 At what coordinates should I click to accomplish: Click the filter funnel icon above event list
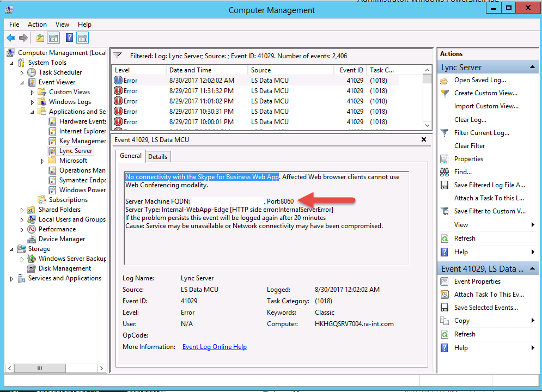(x=118, y=55)
